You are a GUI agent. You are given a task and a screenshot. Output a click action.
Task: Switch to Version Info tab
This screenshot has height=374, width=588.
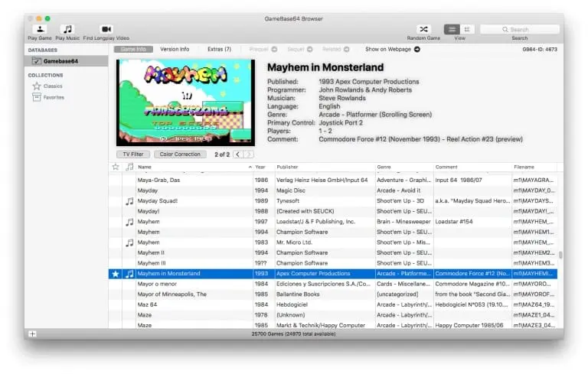pyautogui.click(x=175, y=49)
